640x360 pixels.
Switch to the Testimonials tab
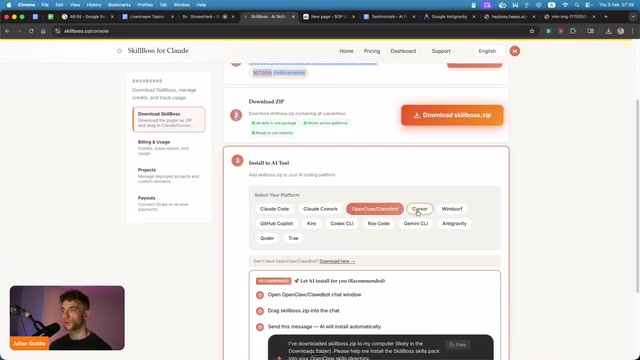tap(389, 17)
